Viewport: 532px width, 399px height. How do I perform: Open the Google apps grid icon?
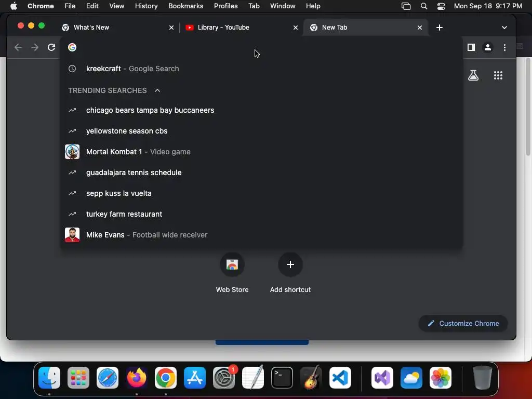(x=498, y=75)
